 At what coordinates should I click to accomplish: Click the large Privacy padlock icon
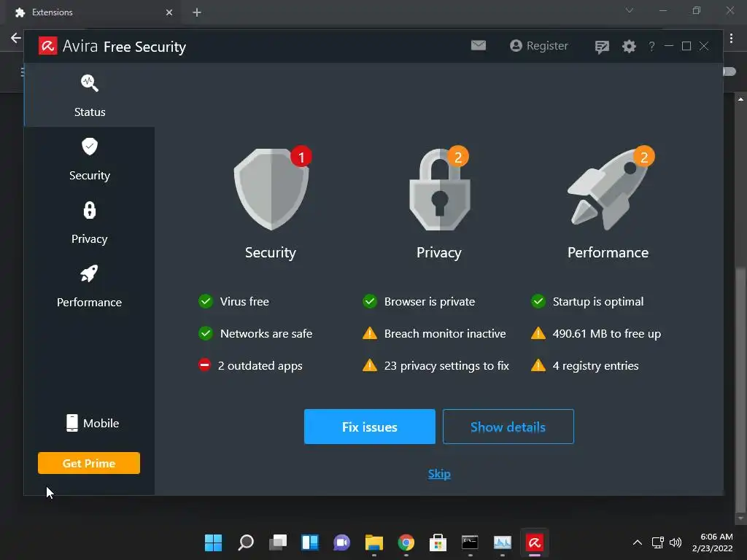440,190
